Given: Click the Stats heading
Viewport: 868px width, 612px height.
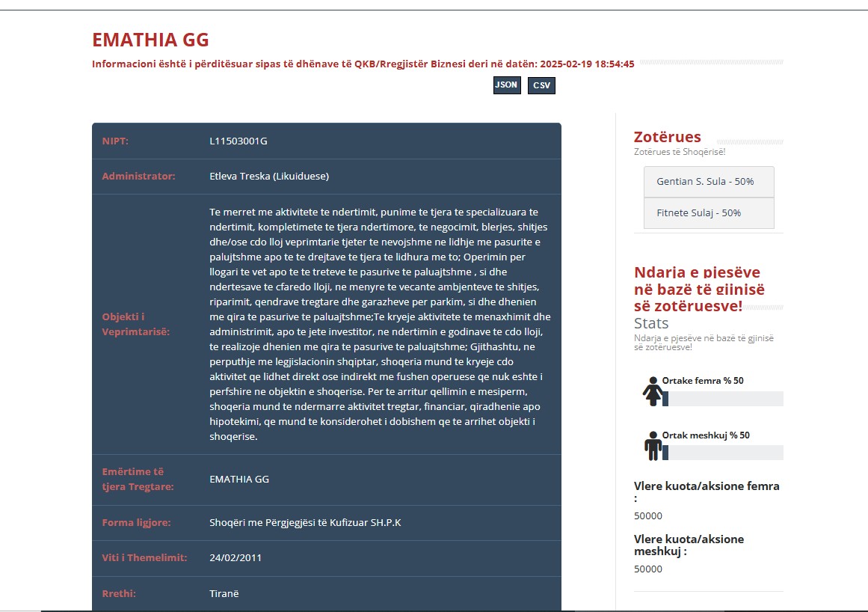Looking at the screenshot, I should coord(651,323).
